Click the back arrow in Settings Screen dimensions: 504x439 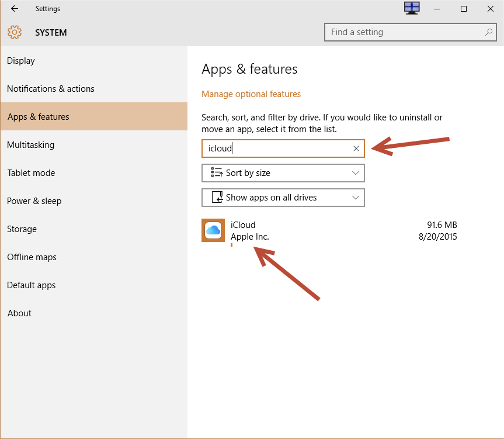[x=15, y=9]
